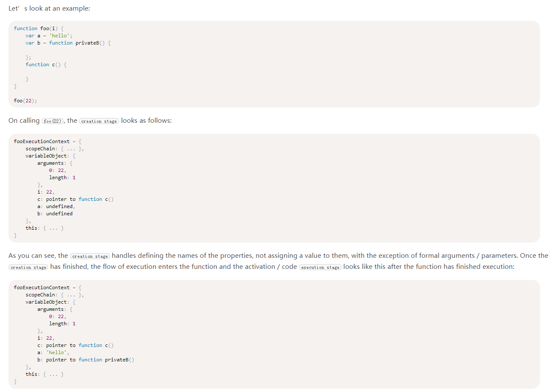The height and width of the screenshot is (392, 551).
Task: Click the words 'has finished execution:'
Action: tap(481, 267)
